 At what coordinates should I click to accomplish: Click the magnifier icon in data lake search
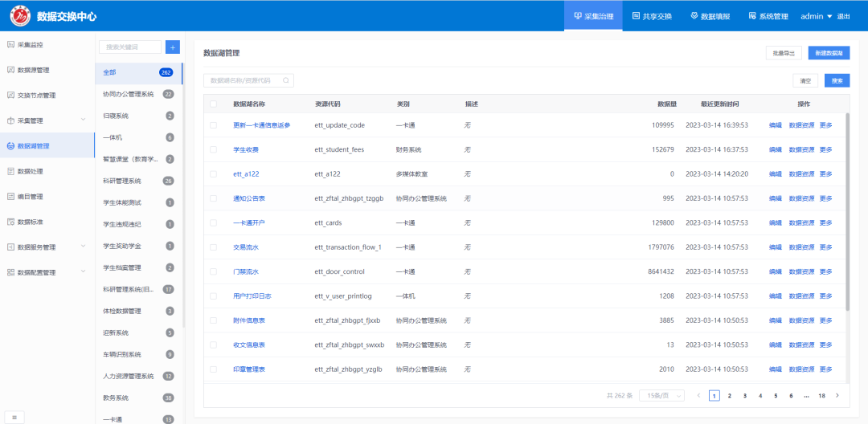point(286,80)
